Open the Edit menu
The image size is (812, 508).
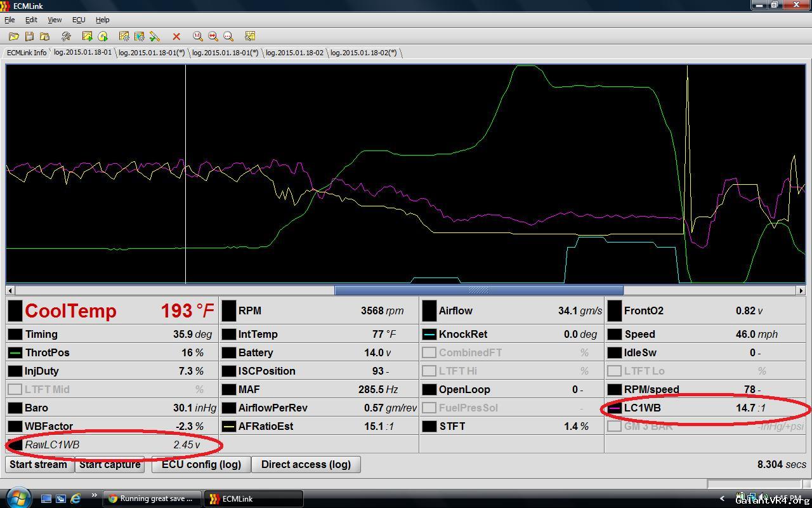[31, 20]
